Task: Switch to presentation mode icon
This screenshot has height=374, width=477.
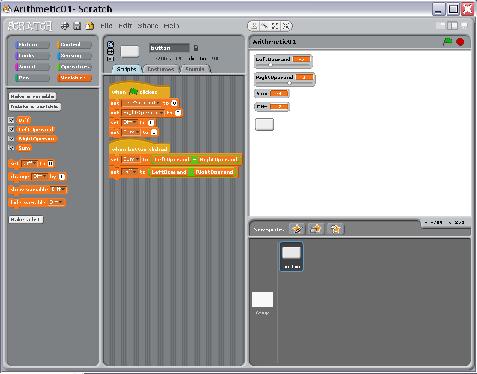Action: pos(464,26)
